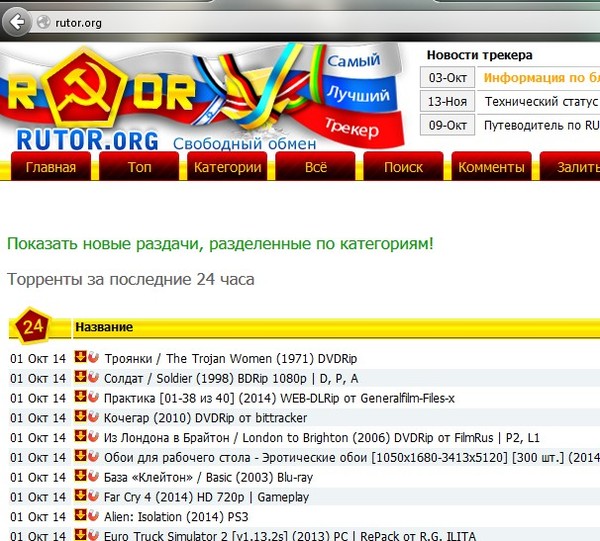Open magnet link for Alien: Isolation
Viewport: 600px width, 541px height.
[x=93, y=516]
